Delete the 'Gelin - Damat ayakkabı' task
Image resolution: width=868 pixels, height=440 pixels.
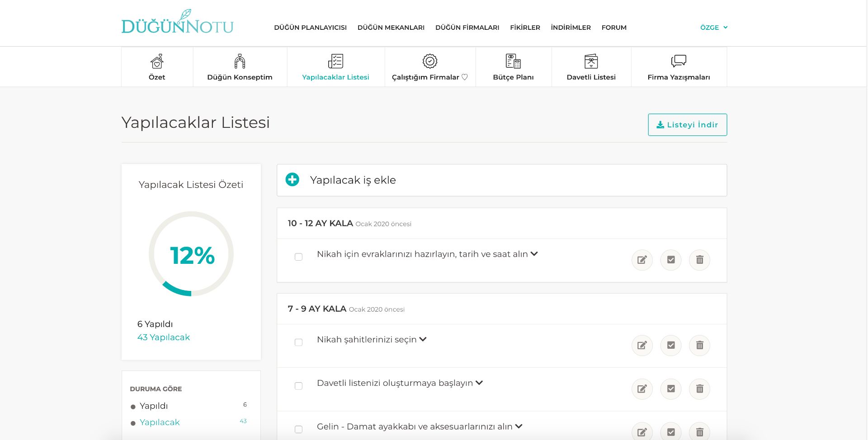[700, 431]
